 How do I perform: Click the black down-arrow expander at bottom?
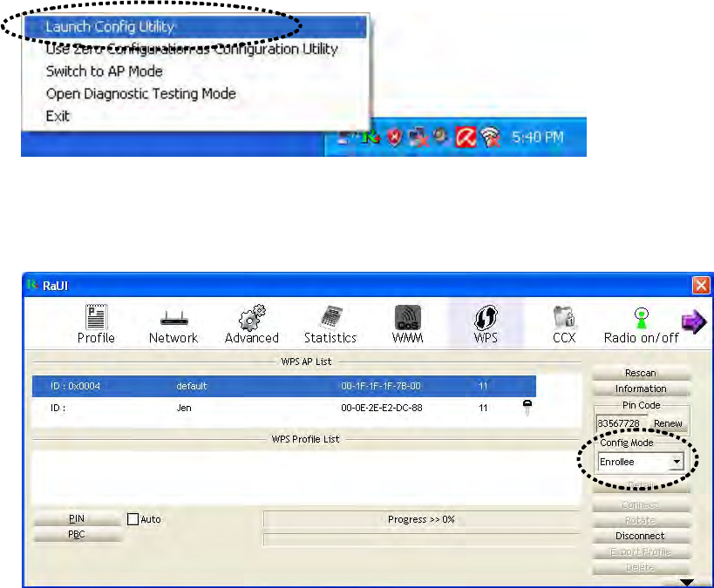687,583
